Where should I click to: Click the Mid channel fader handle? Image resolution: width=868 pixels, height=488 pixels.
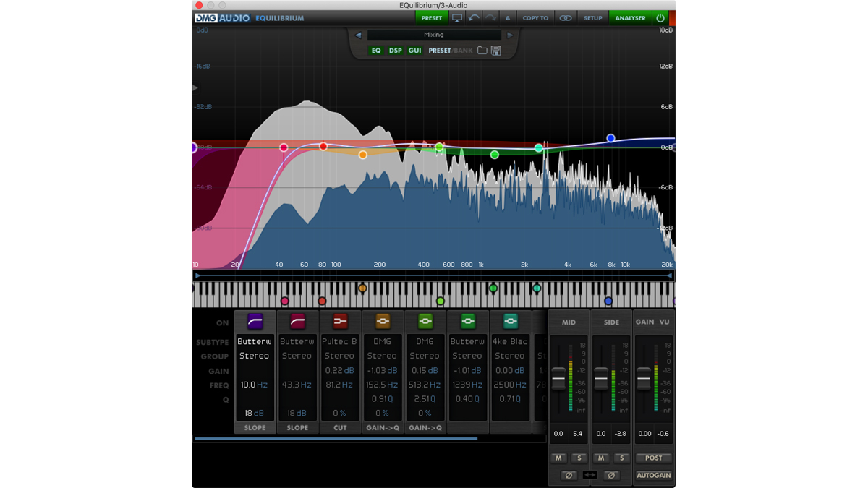click(x=558, y=379)
